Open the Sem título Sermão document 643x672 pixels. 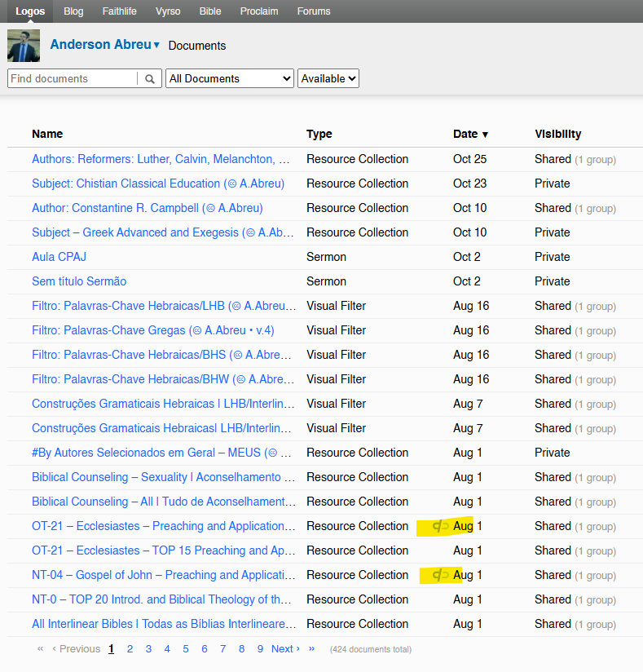(x=79, y=281)
